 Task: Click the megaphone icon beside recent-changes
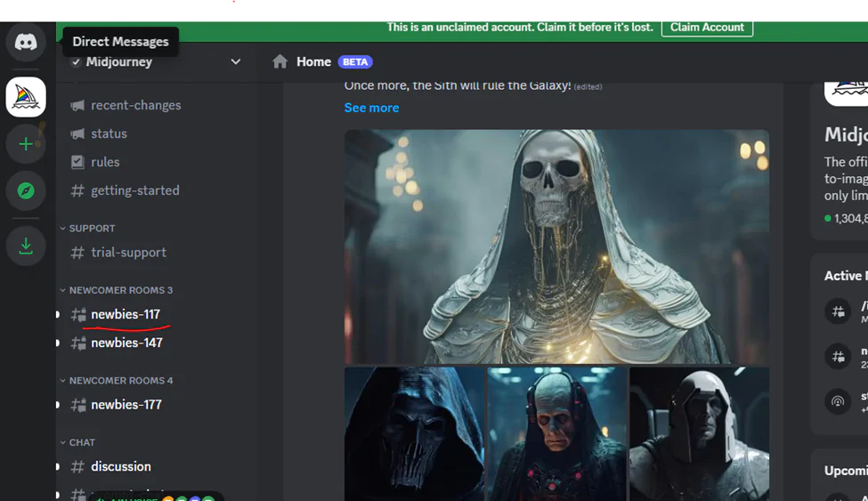tap(77, 105)
